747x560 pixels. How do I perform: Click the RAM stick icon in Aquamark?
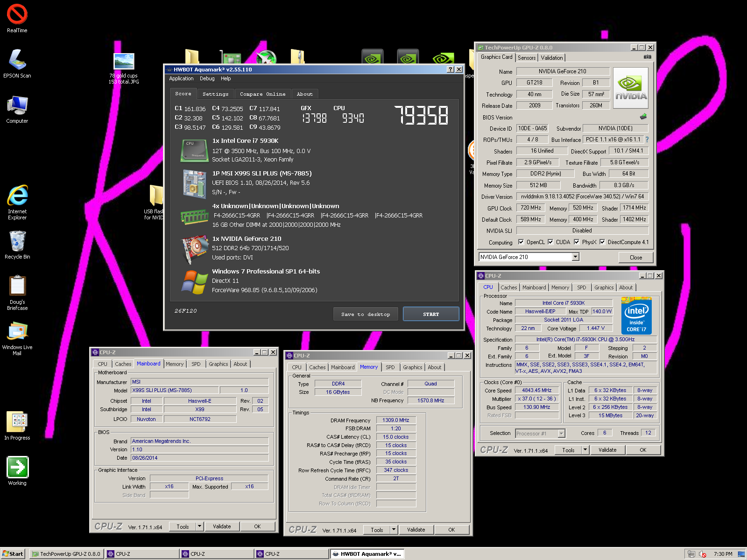[194, 217]
